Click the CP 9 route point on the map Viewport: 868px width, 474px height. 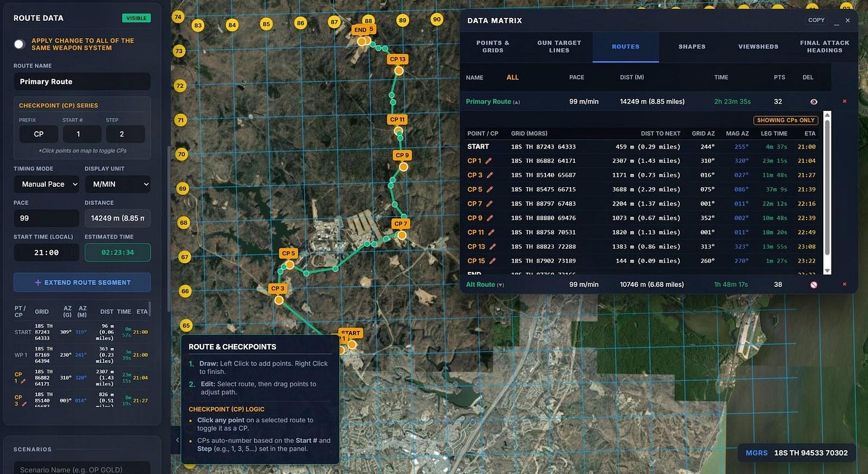(404, 167)
